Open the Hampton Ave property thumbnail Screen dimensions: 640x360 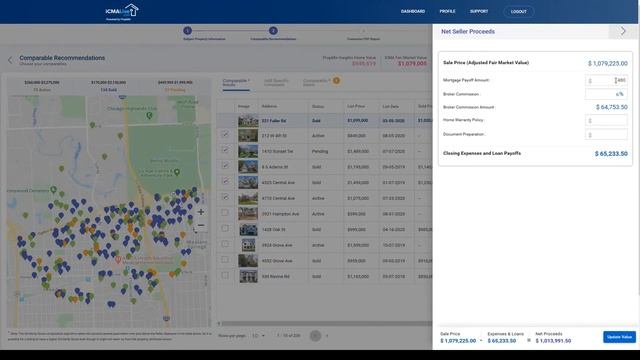(248, 213)
